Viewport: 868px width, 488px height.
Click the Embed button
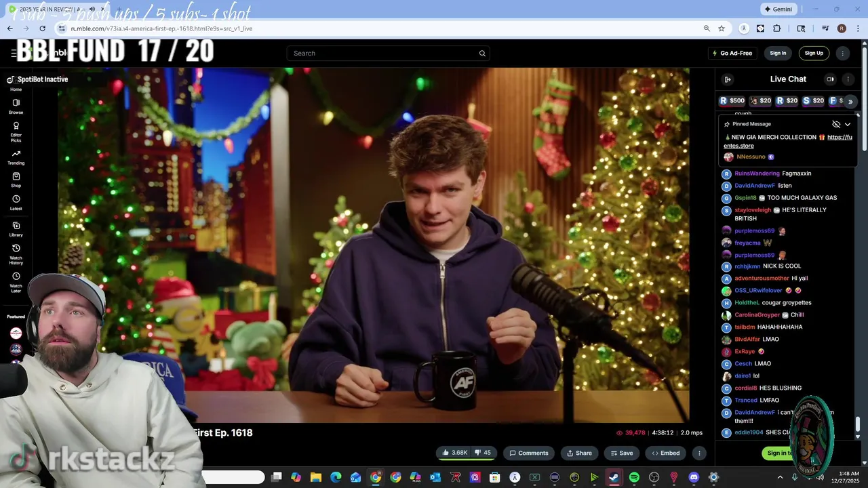666,453
